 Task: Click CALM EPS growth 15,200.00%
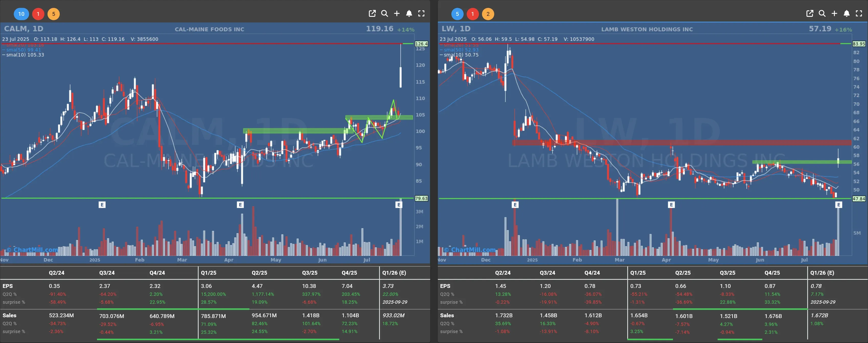(x=213, y=294)
